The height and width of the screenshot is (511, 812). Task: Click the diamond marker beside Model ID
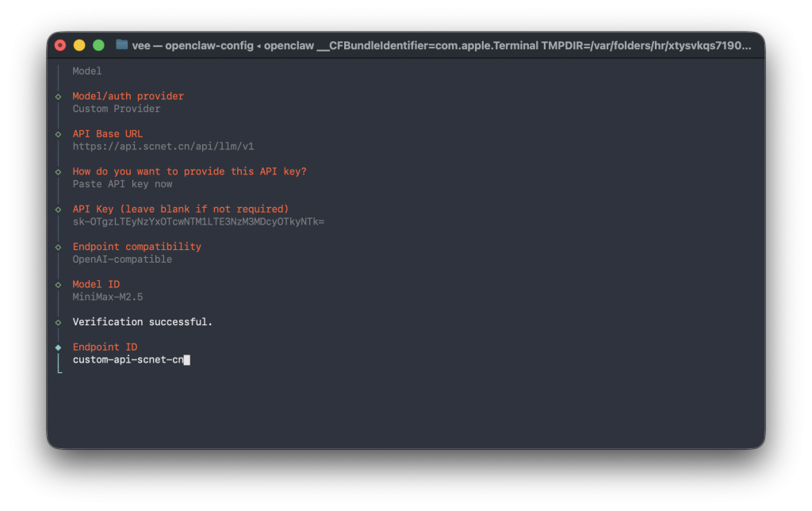pos(58,285)
